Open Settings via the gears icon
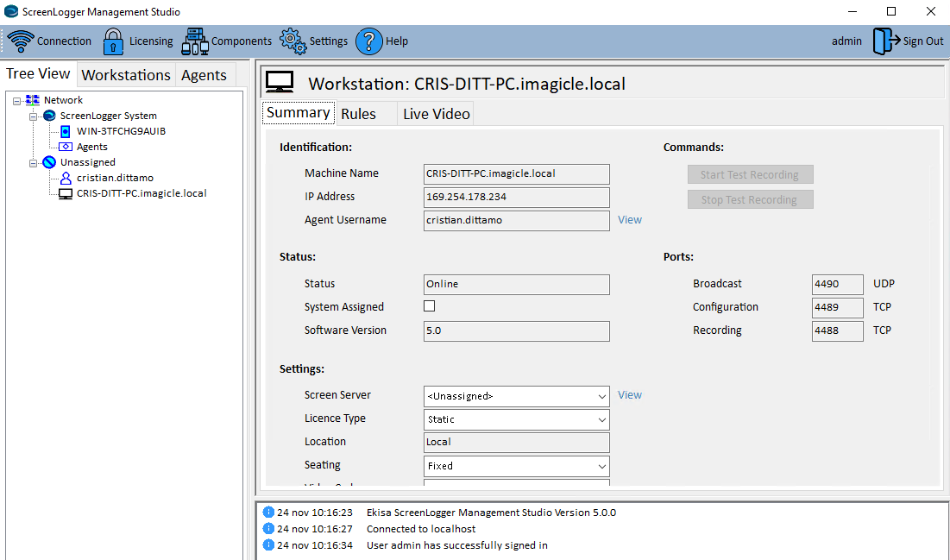Screen dimensions: 950x560 (293, 41)
